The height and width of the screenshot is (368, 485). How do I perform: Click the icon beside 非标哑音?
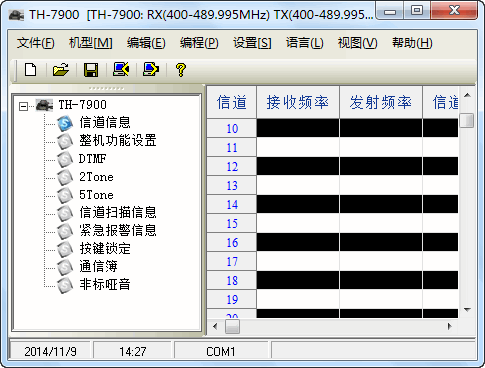pos(65,285)
